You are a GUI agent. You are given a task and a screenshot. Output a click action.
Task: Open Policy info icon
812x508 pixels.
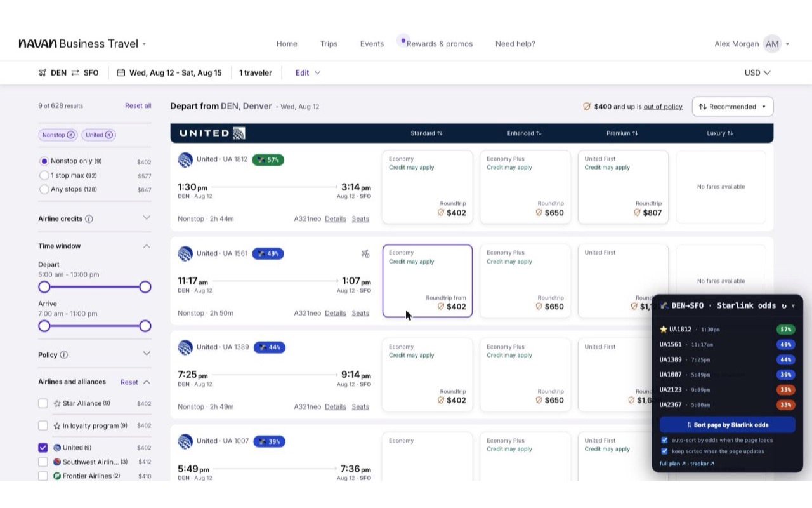point(64,355)
